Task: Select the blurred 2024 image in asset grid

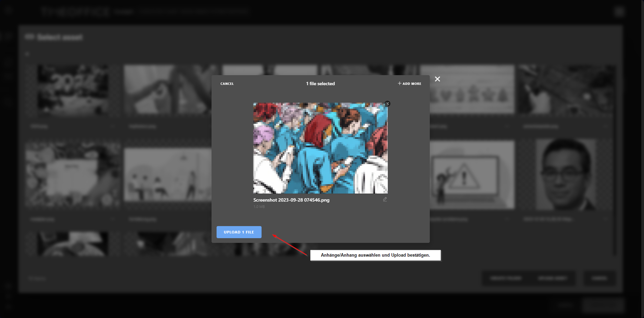Action: (x=73, y=90)
